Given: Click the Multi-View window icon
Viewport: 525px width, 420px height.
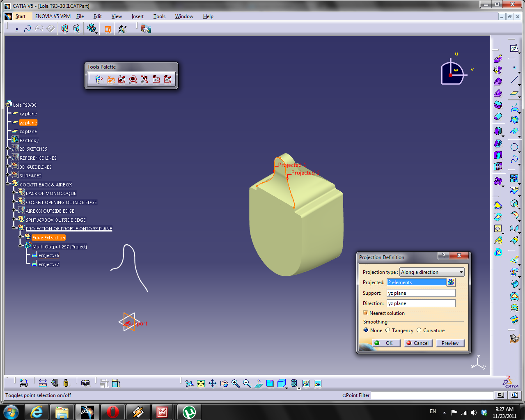Looking at the screenshot, I should pos(270,383).
